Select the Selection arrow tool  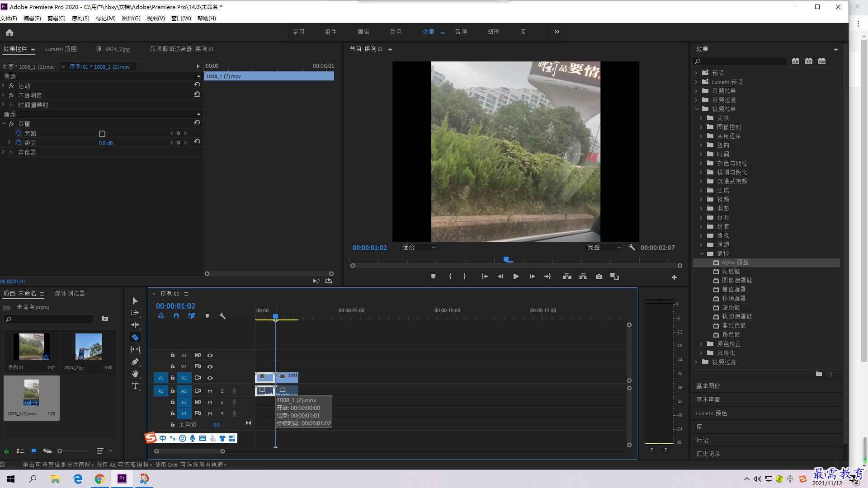tap(135, 301)
